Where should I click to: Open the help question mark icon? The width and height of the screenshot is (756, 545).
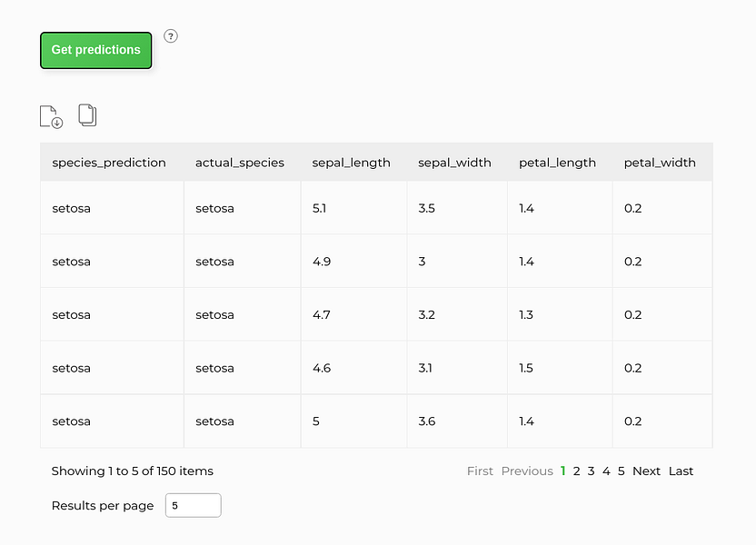click(171, 36)
